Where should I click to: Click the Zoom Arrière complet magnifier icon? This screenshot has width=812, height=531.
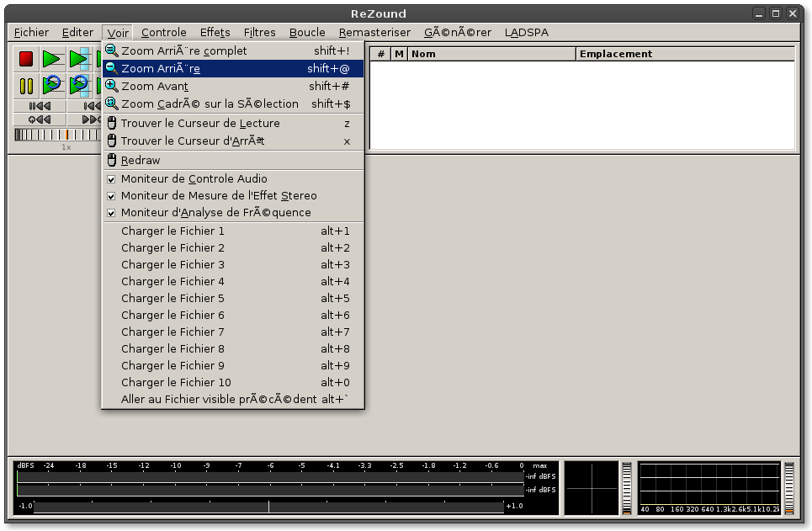[111, 50]
